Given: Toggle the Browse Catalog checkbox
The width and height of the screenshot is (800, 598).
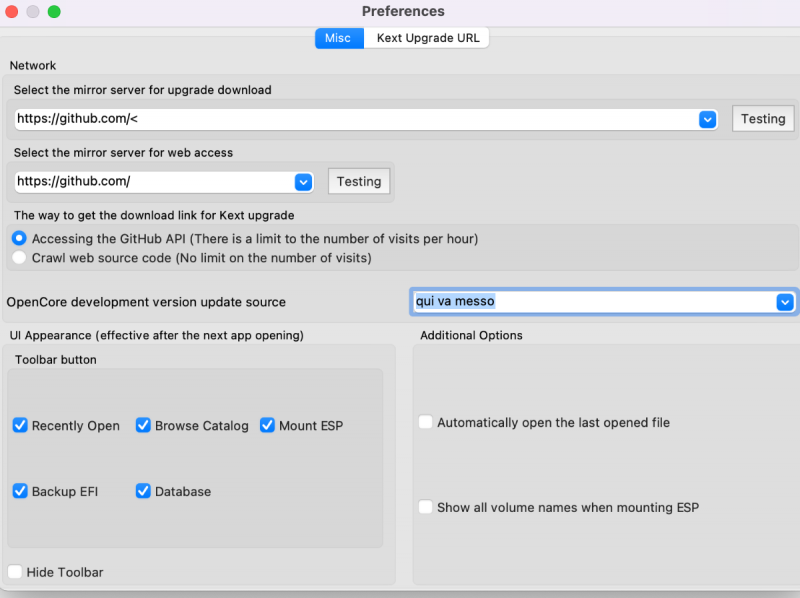Looking at the screenshot, I should pos(143,425).
